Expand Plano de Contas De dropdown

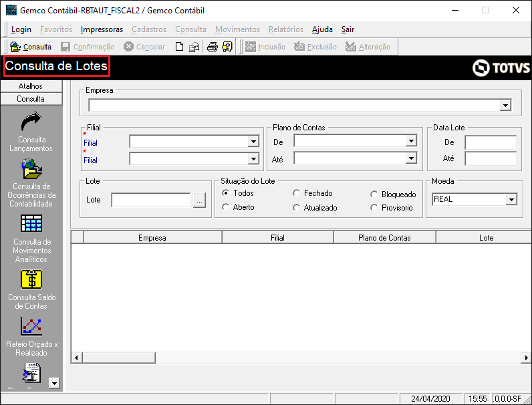pyautogui.click(x=411, y=140)
